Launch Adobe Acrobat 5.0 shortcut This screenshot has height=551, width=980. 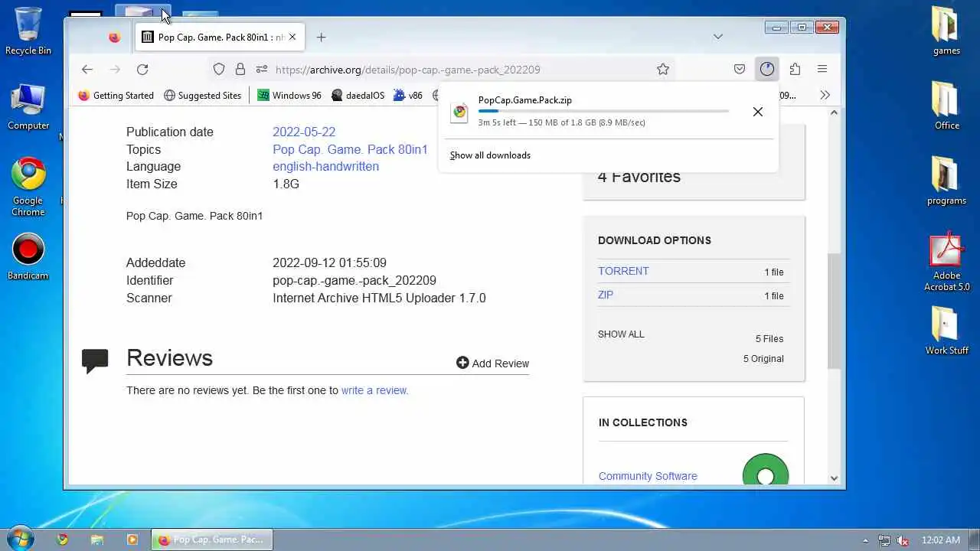tap(946, 262)
